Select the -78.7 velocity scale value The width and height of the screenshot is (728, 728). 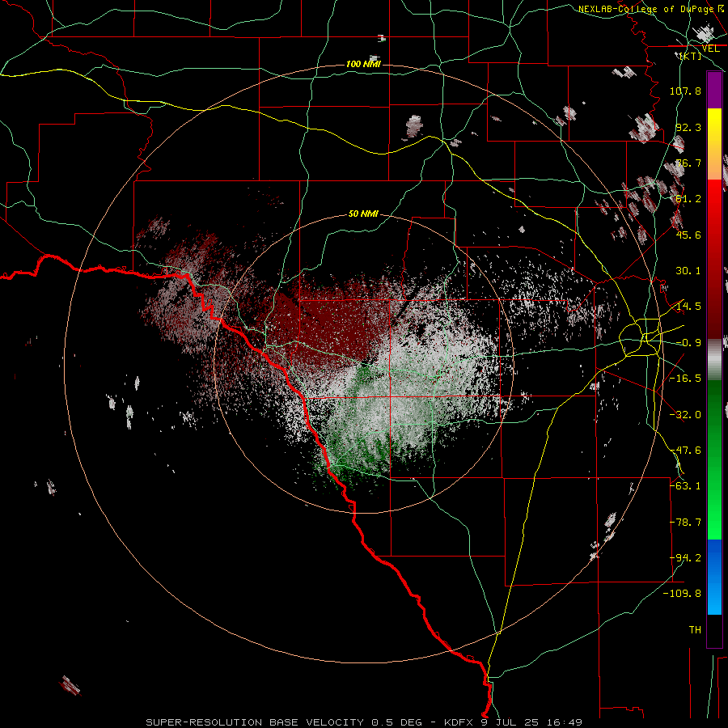(685, 523)
